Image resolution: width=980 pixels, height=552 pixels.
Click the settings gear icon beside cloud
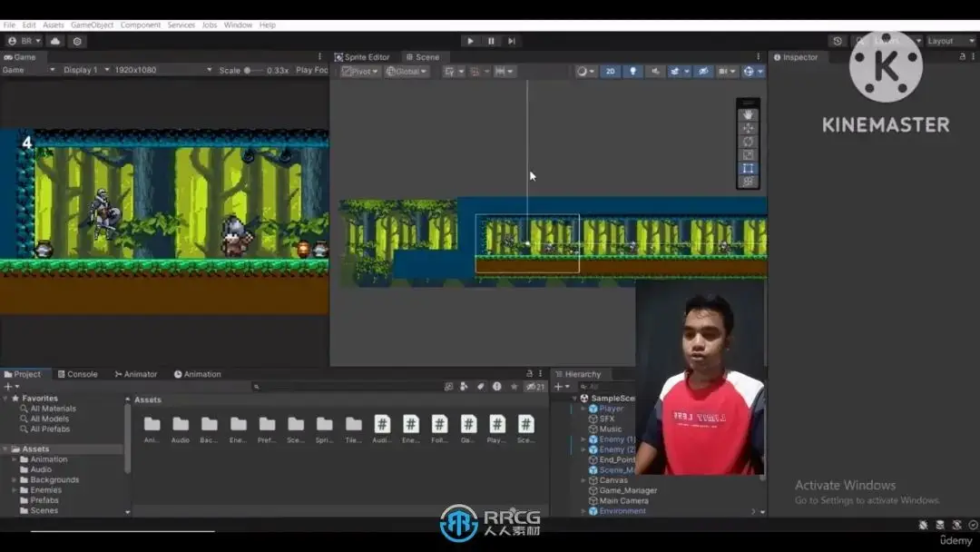(77, 41)
